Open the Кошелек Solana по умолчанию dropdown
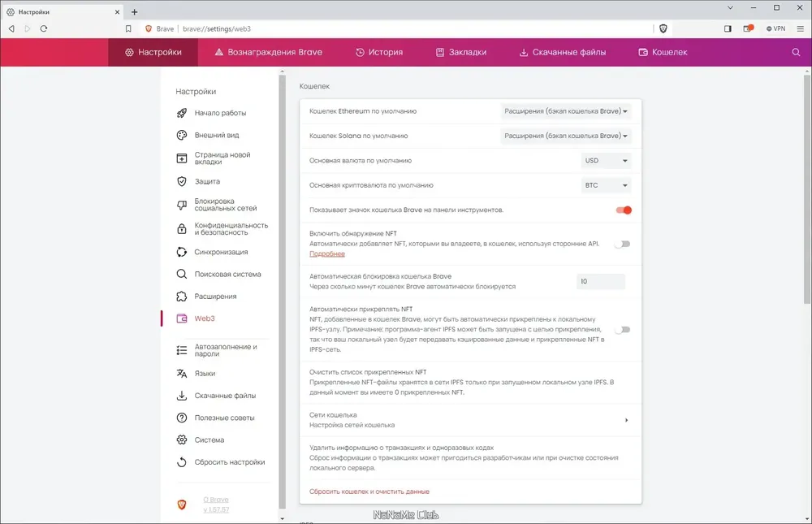Image resolution: width=812 pixels, height=524 pixels. pyautogui.click(x=565, y=136)
